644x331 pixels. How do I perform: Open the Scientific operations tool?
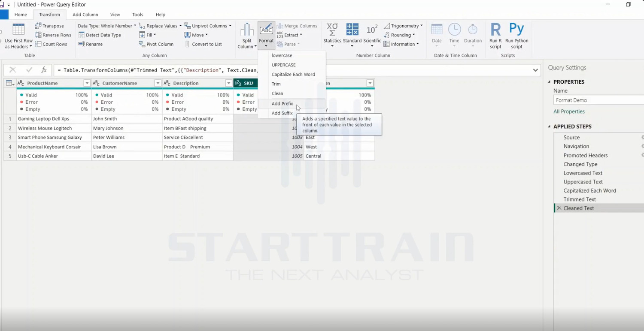[372, 35]
